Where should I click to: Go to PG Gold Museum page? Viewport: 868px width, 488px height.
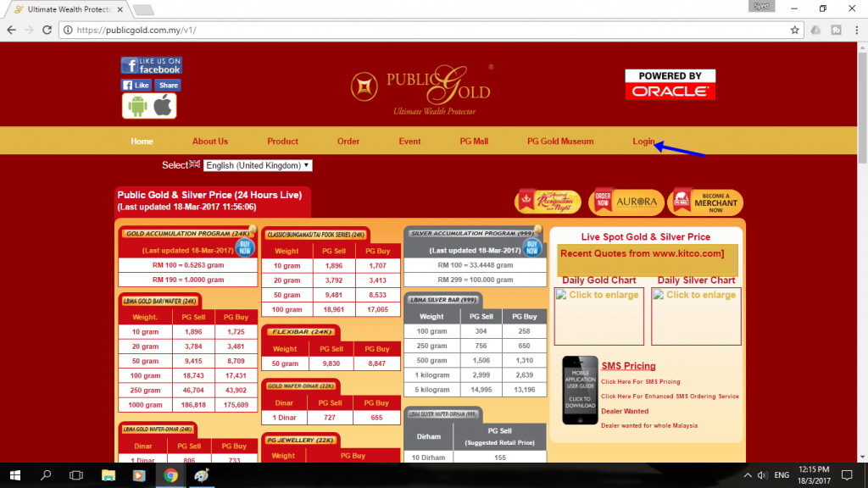pyautogui.click(x=560, y=141)
